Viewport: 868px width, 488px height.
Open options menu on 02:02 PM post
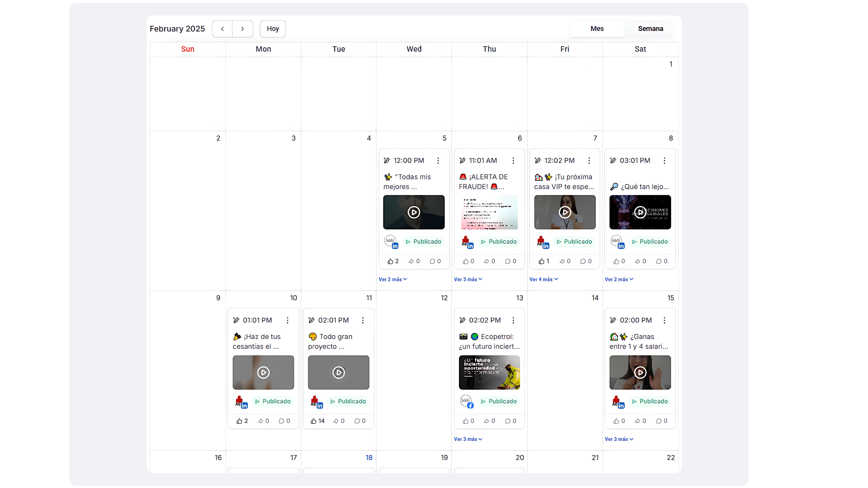click(513, 320)
